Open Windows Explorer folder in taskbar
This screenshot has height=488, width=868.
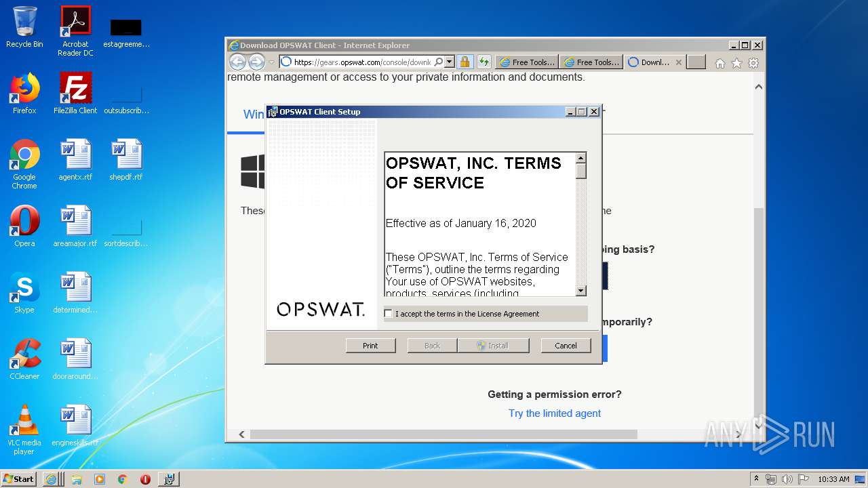(77, 479)
